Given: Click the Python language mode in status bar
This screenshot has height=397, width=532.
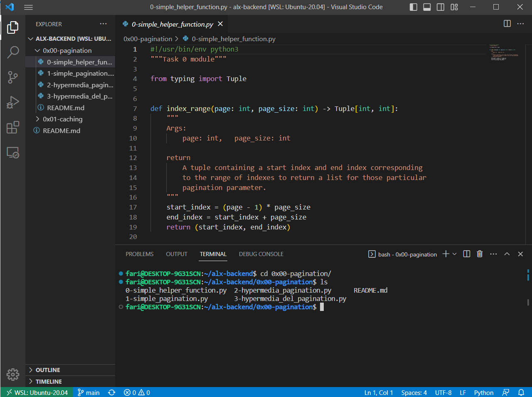Looking at the screenshot, I should [x=483, y=392].
